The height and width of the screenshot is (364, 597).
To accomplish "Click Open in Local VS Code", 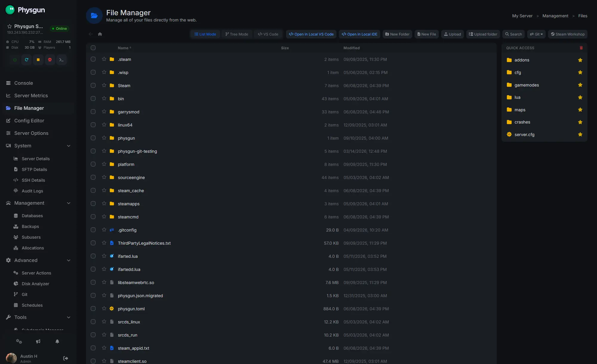I will (x=311, y=34).
